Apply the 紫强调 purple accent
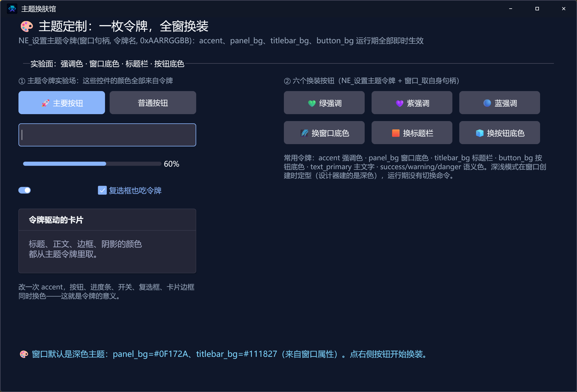This screenshot has height=392, width=577. click(412, 103)
